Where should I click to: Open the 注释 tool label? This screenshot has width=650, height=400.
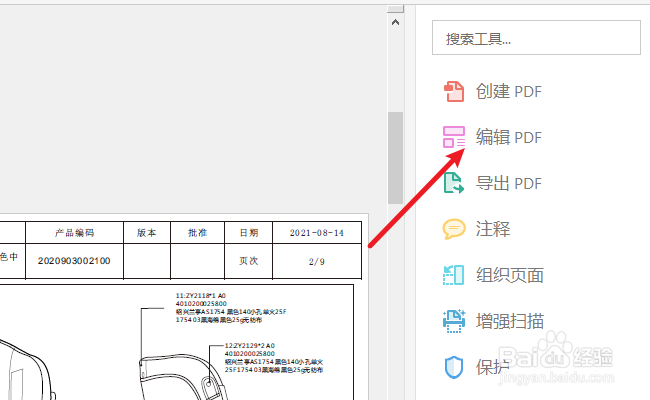coord(493,229)
